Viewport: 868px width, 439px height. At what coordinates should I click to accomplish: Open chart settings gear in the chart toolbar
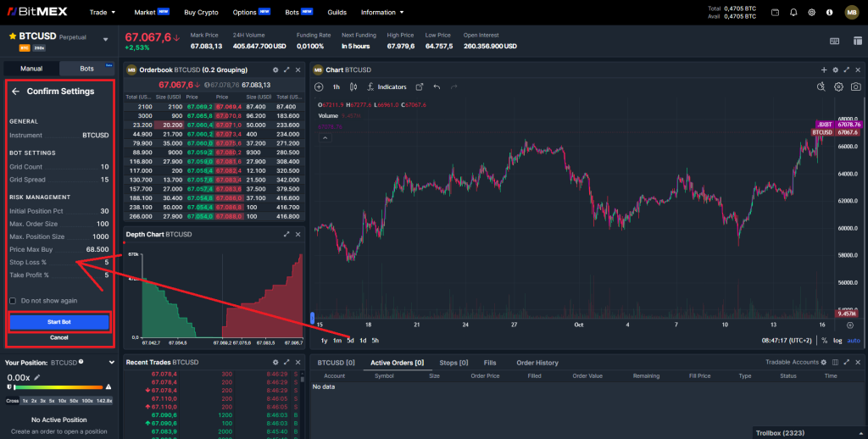point(838,86)
